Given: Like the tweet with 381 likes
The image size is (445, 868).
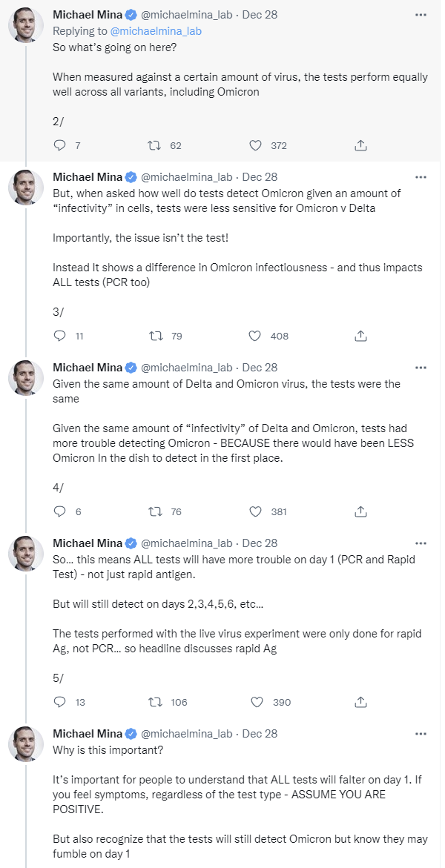Looking at the screenshot, I should point(256,511).
